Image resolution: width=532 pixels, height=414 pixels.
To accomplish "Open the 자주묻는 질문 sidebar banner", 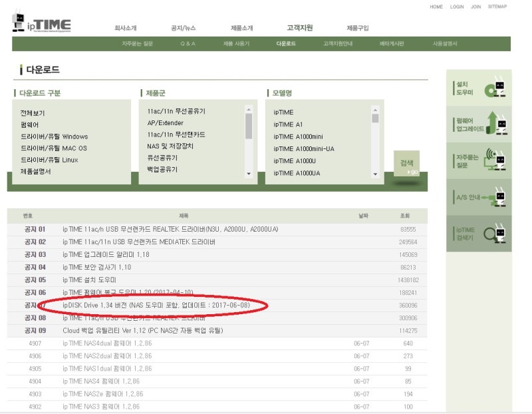I will click(479, 160).
